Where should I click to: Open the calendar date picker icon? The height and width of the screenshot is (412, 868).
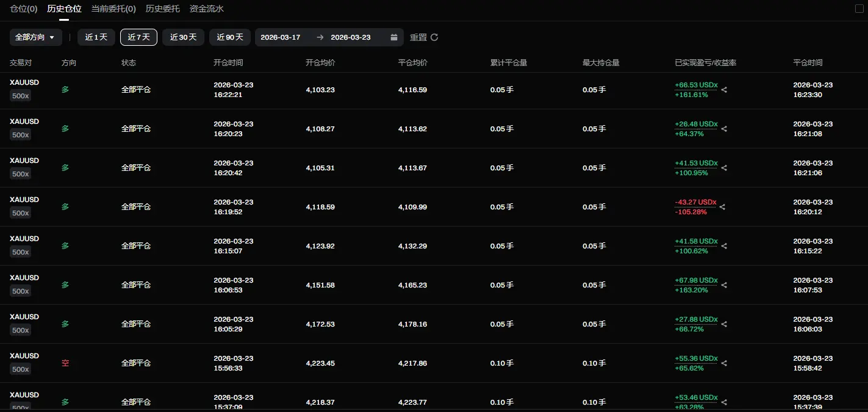(x=394, y=37)
